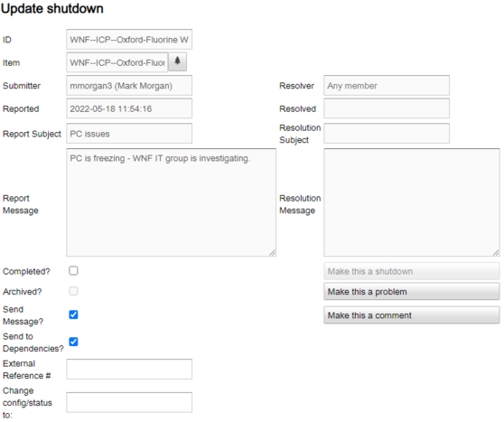Image resolution: width=504 pixels, height=422 pixels.
Task: Click the Reported date field
Action: (129, 108)
